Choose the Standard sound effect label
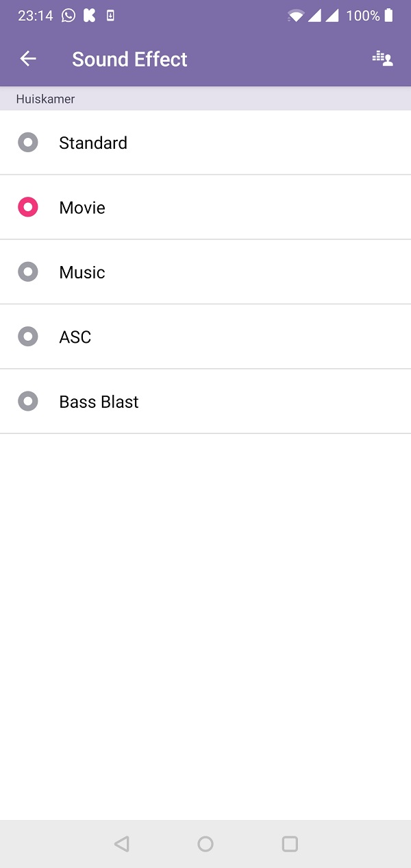Image resolution: width=411 pixels, height=868 pixels. (93, 143)
